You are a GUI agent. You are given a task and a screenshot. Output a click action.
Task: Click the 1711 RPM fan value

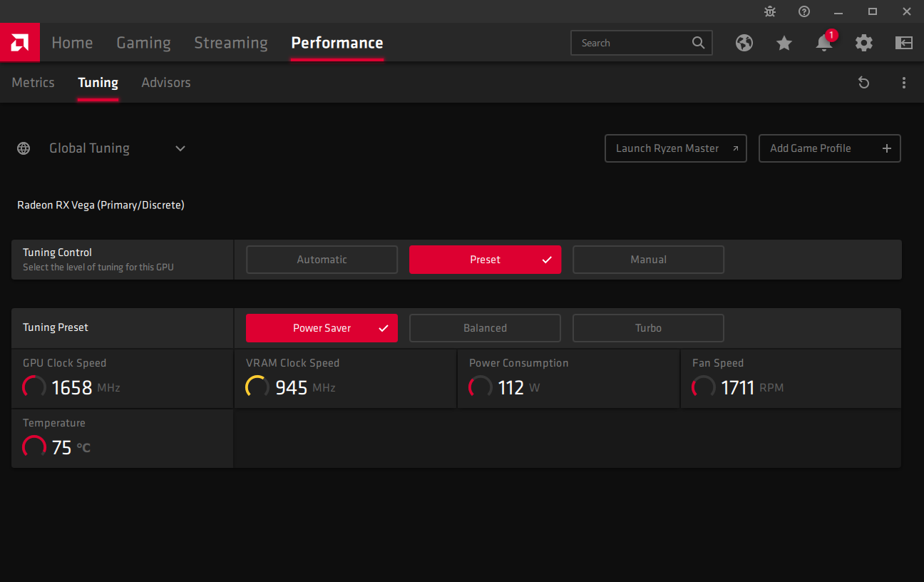point(752,387)
